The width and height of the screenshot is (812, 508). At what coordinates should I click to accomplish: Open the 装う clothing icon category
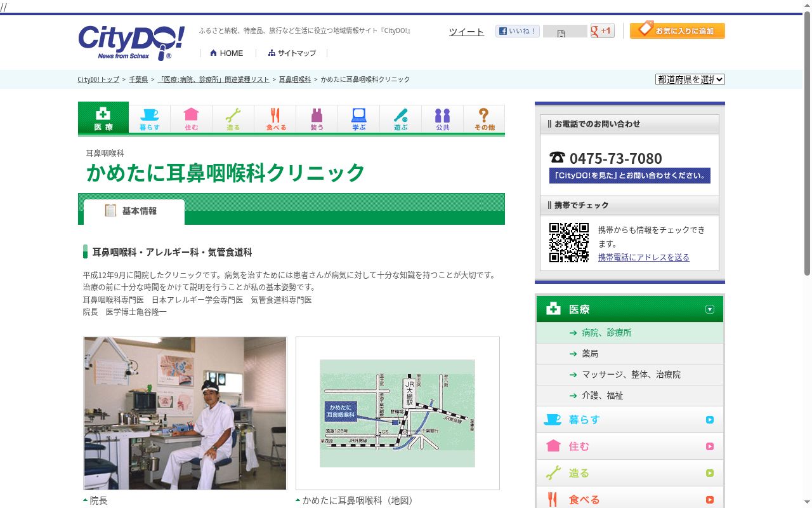(x=317, y=119)
